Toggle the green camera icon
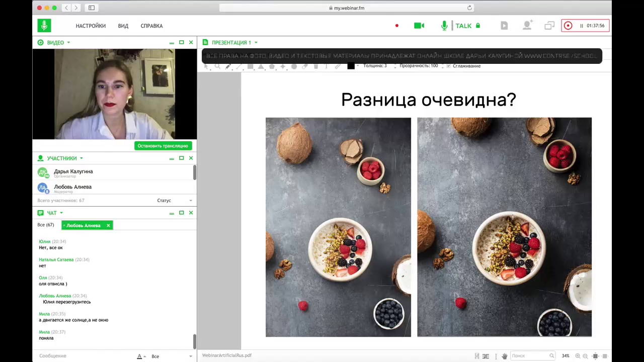The image size is (644, 362). pos(419,26)
